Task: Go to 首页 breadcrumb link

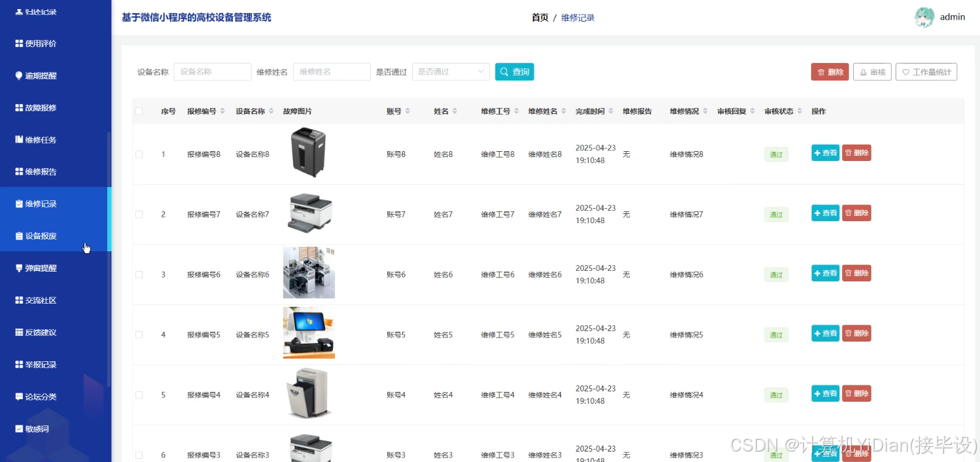Action: pos(539,18)
